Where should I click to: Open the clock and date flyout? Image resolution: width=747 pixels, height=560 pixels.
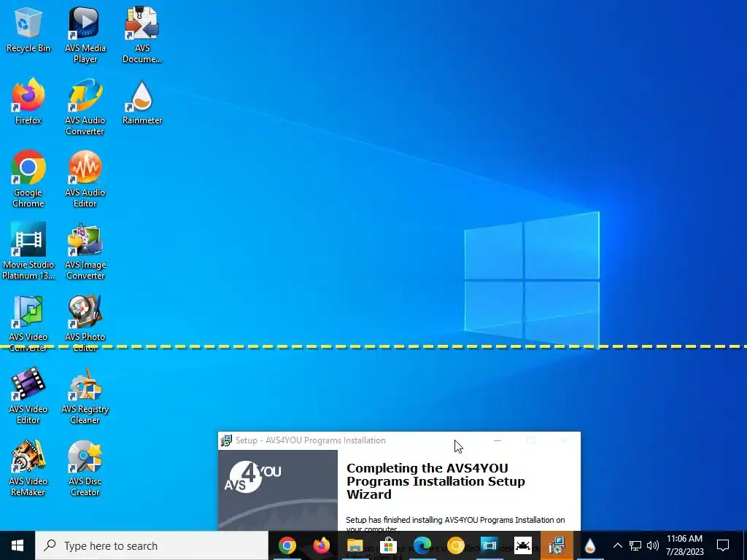point(684,545)
